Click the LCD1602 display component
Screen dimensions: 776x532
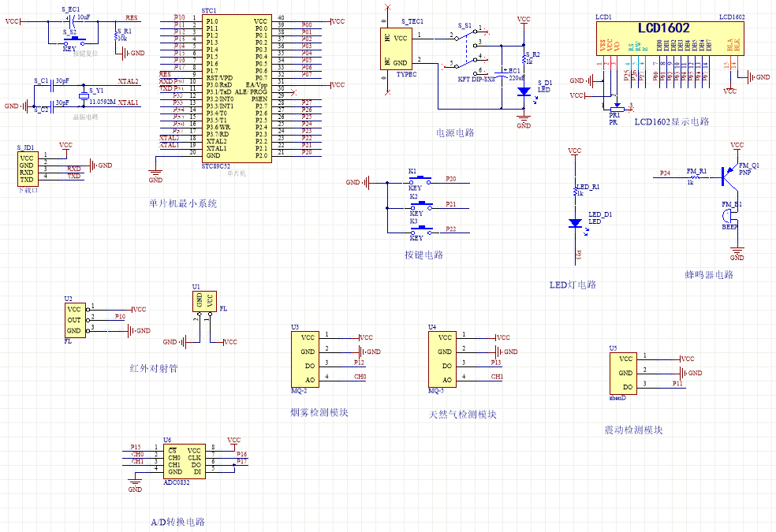[670, 39]
